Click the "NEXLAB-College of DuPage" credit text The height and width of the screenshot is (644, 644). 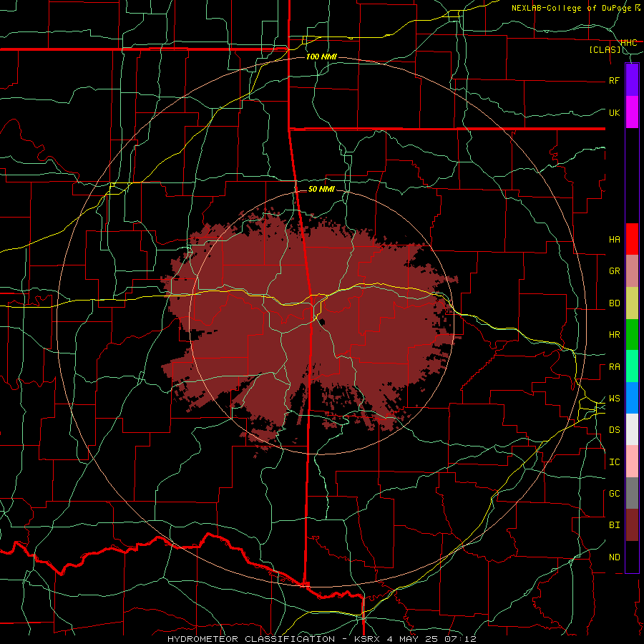coord(571,8)
